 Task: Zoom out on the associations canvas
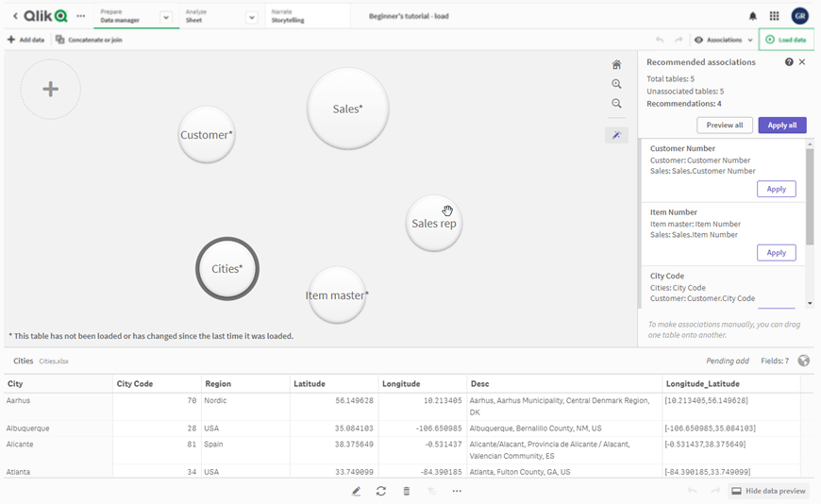(x=617, y=103)
